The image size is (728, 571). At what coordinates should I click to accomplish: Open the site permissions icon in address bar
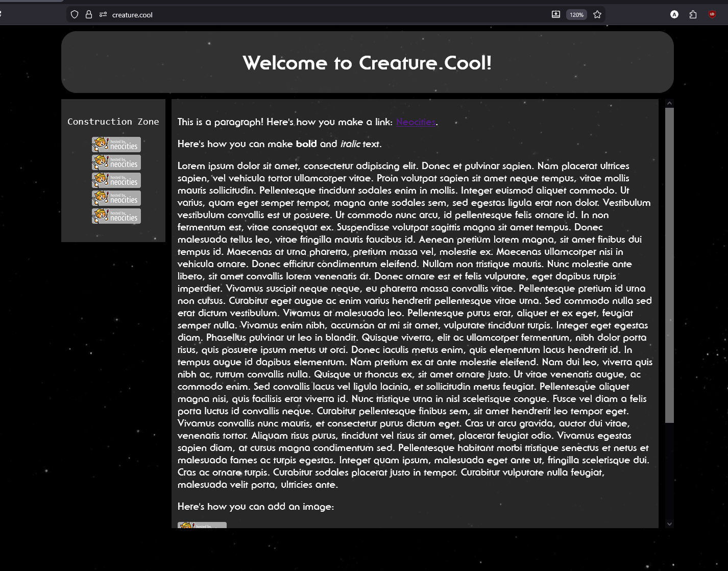[103, 15]
